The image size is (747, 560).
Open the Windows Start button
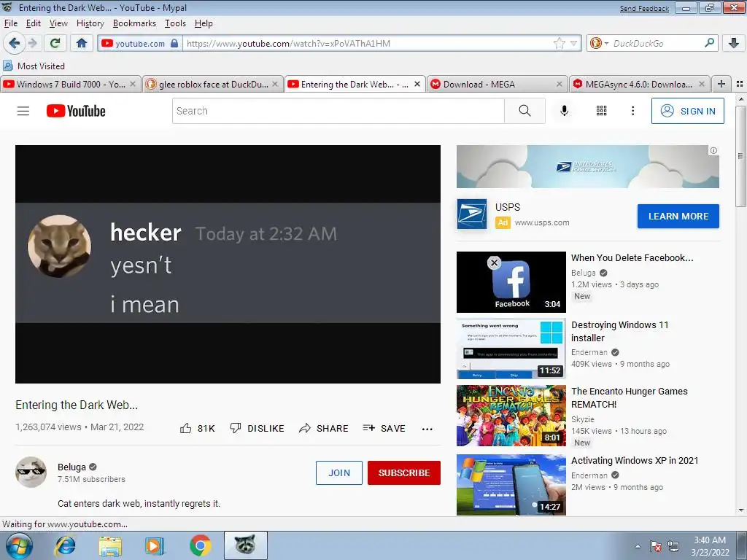click(18, 545)
